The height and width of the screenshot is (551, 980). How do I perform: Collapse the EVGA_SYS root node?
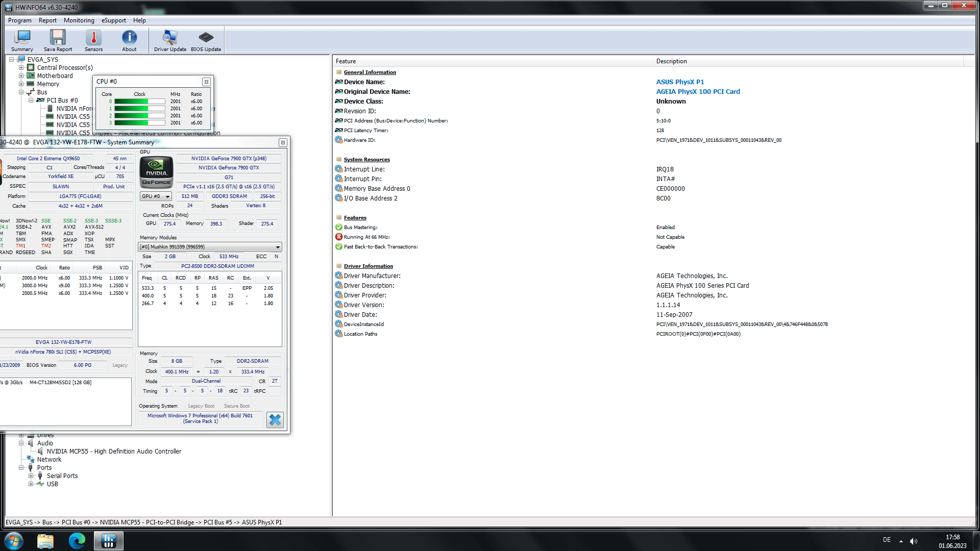[x=12, y=59]
